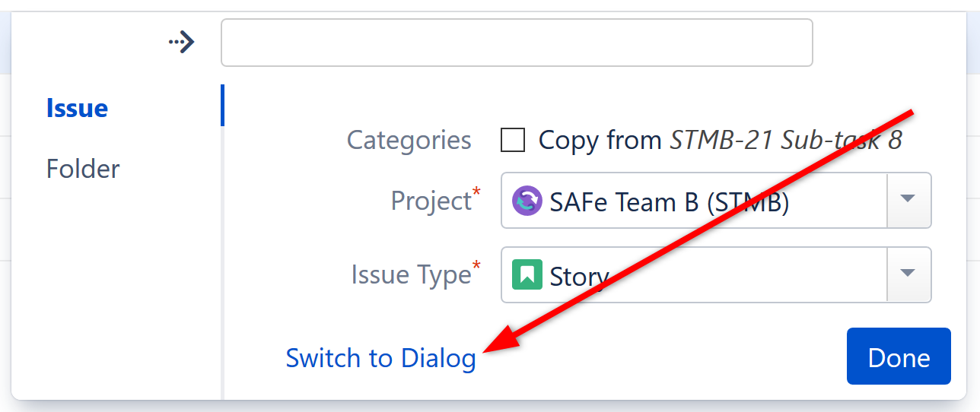
Task: Follow the 'Switch to Dialog' link
Action: click(x=380, y=358)
